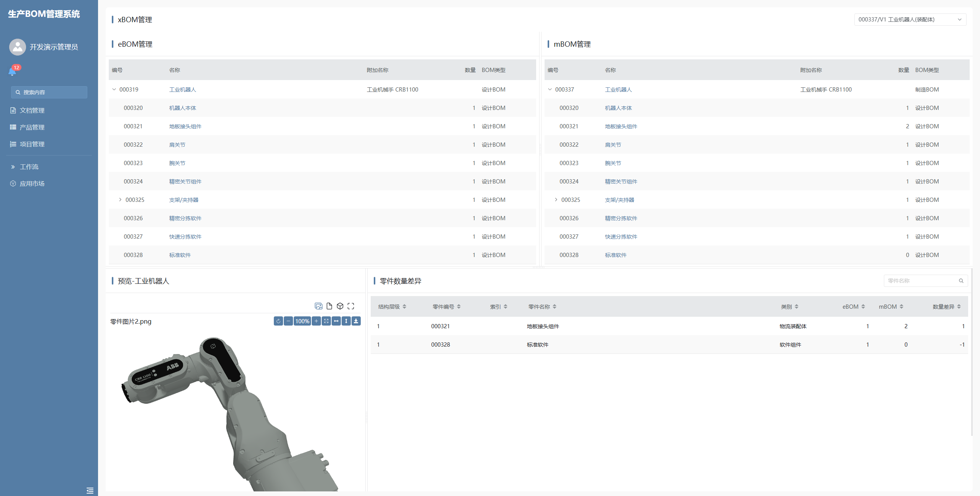Click the notification bell with 12 badge

click(12, 71)
